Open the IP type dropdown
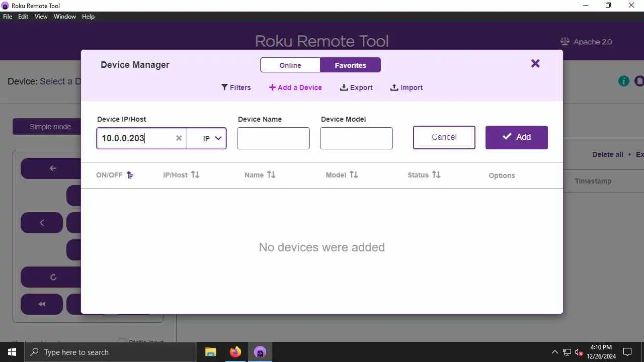 [207, 138]
